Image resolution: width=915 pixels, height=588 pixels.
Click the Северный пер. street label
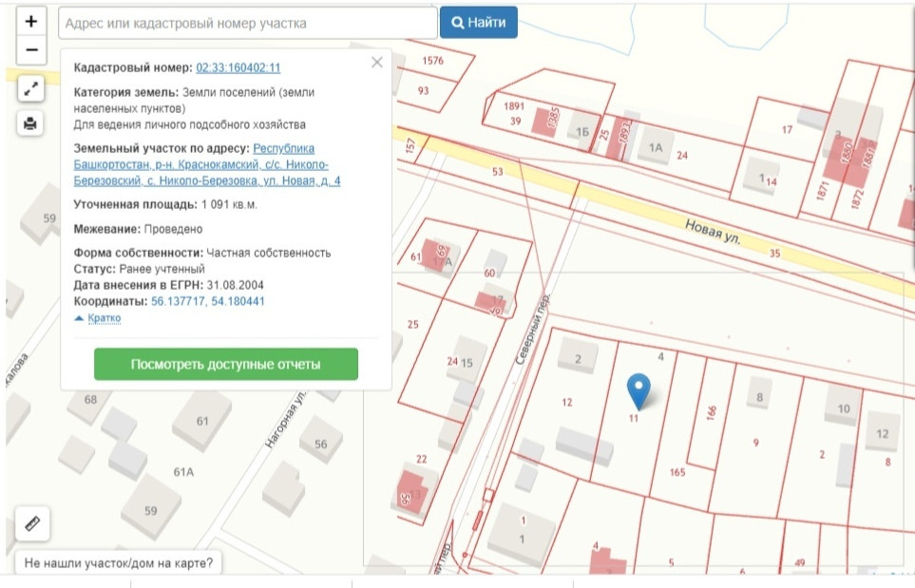click(x=532, y=330)
